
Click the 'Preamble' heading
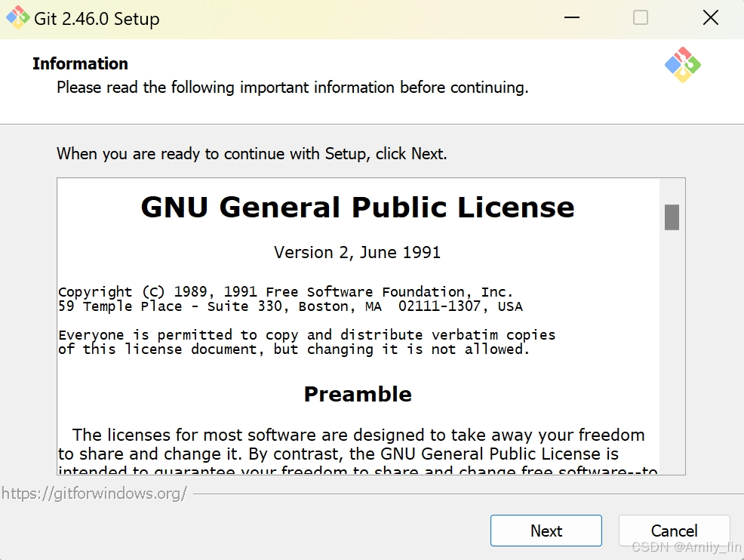tap(358, 395)
